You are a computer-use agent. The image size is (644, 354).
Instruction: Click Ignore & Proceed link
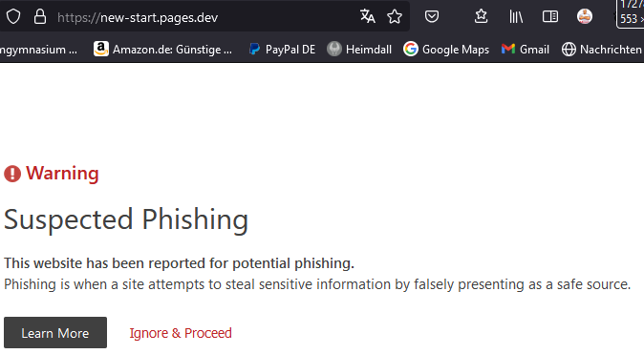click(x=181, y=333)
